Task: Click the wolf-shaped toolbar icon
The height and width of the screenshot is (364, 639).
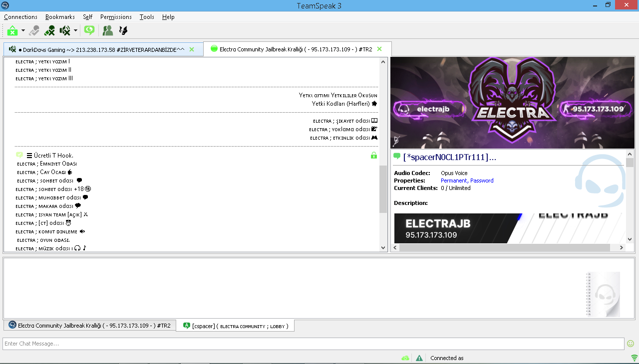Action: tap(123, 30)
